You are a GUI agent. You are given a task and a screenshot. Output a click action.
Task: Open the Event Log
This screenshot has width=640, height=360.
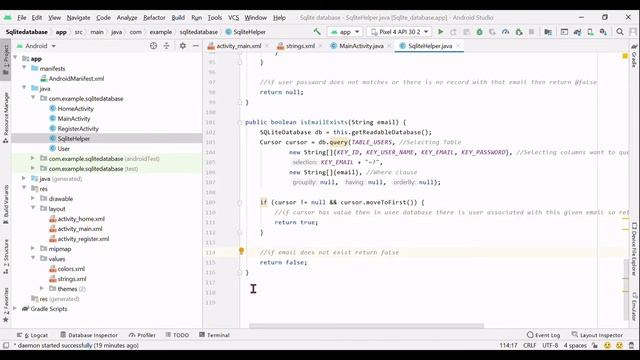(x=544, y=335)
